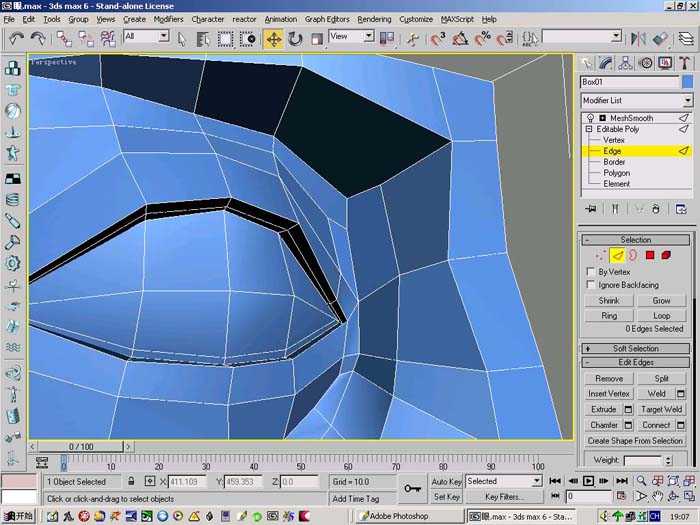Open the Utilities hammer panel
This screenshot has width=700, height=525.
click(684, 63)
